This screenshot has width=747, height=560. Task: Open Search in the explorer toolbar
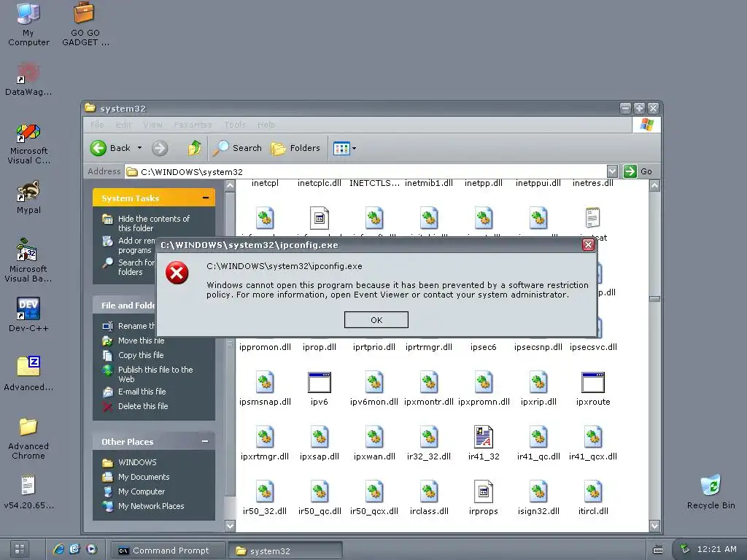click(x=237, y=148)
